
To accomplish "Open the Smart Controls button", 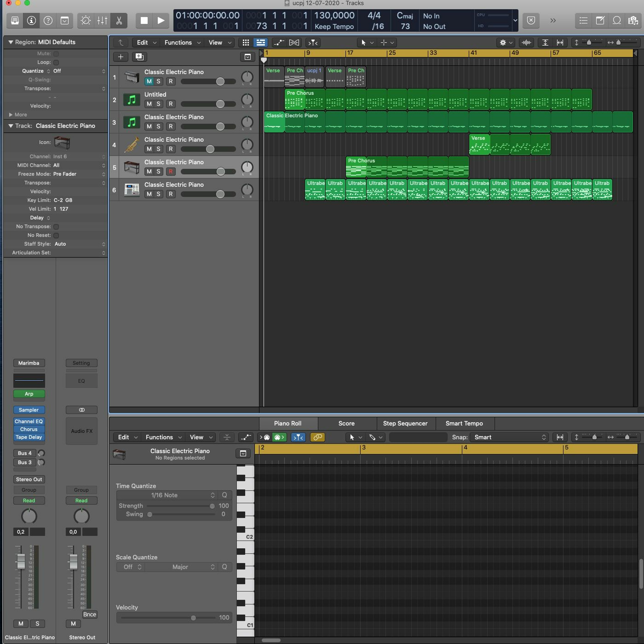I will [x=86, y=21].
